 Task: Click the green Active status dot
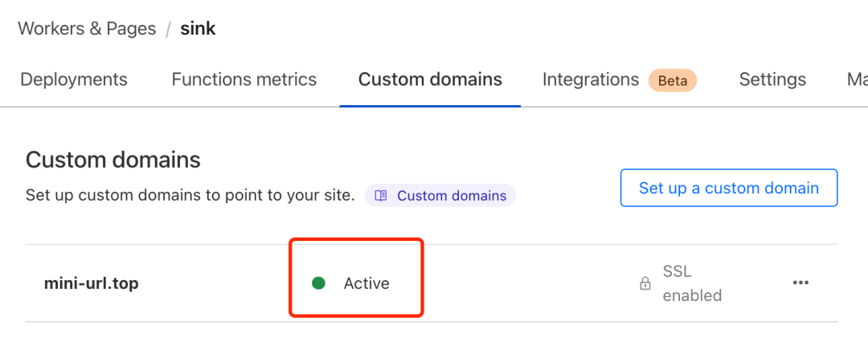318,283
